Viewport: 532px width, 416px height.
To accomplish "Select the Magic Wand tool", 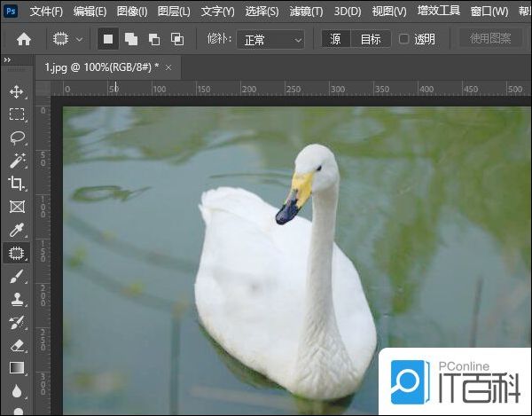I will [16, 161].
